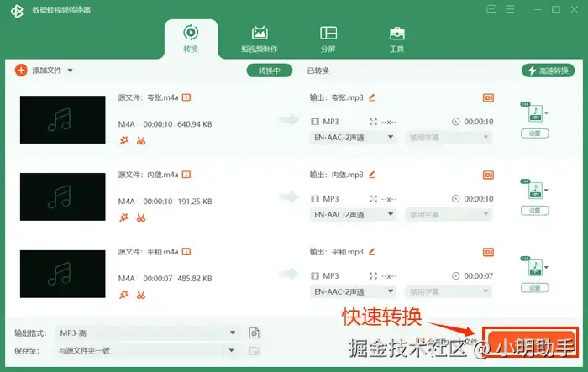This screenshot has height=372, width=588.
Task: Edit ID3 tag for 平和.mp3
Action: [x=488, y=253]
